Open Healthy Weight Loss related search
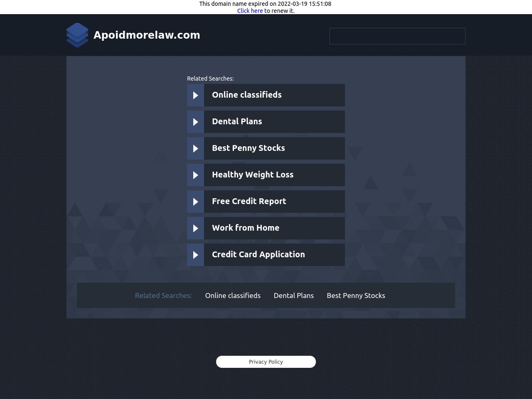 pyautogui.click(x=252, y=175)
